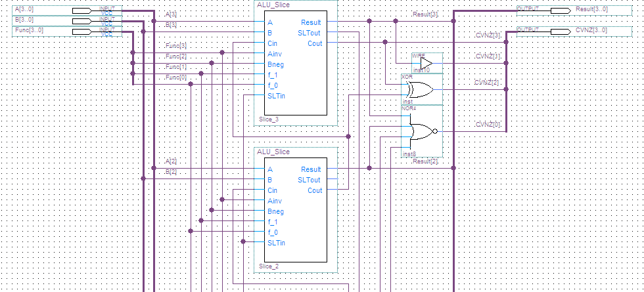Select the A[3..0] input pin symbol

tap(82, 10)
